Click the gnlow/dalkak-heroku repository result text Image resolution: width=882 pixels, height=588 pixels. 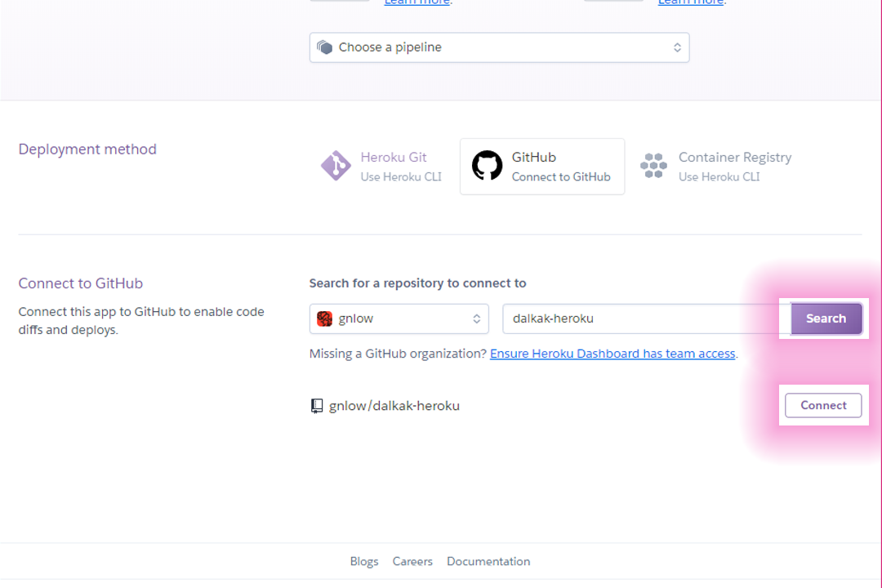[394, 406]
